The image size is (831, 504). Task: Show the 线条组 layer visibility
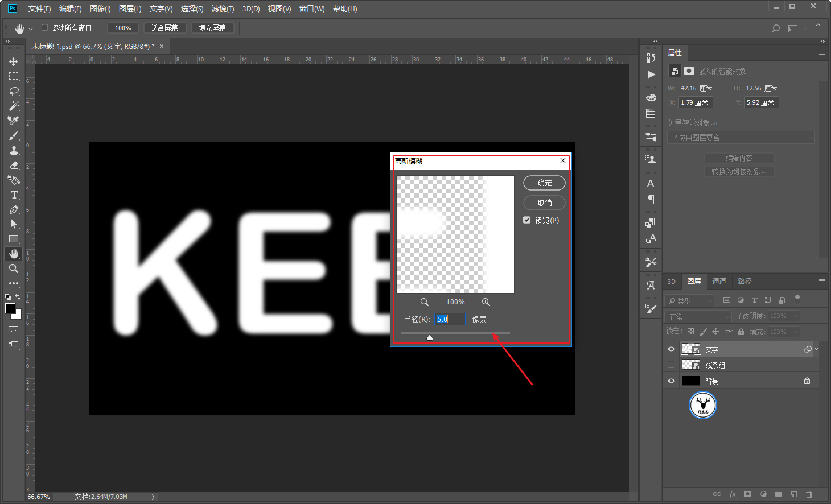click(x=671, y=365)
